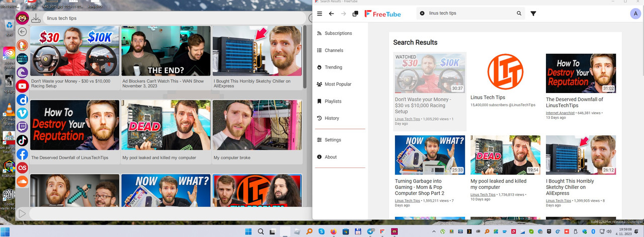The width and height of the screenshot is (644, 237).
Task: Go back using FreeTube's back arrow
Action: click(332, 14)
